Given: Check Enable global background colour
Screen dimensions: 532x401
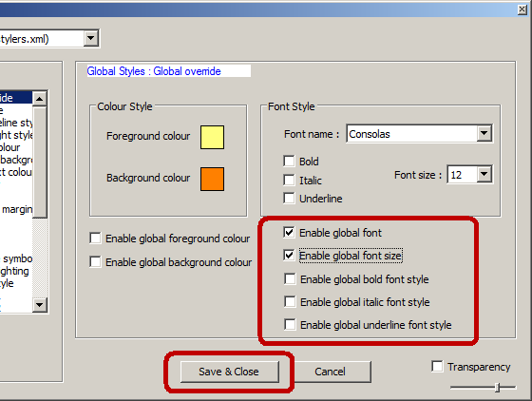Looking at the screenshot, I should pos(95,262).
